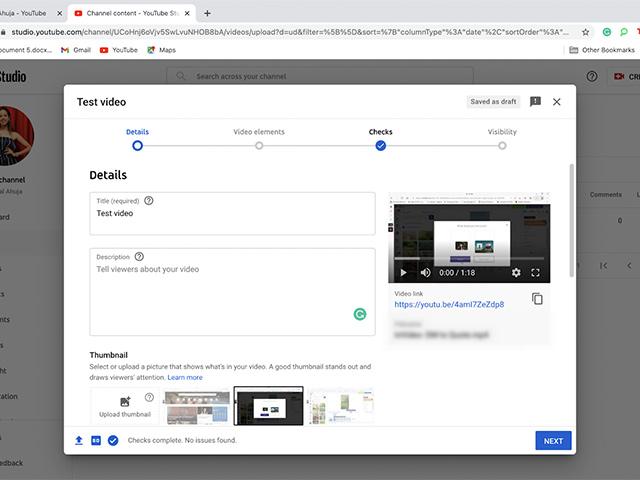Viewport: 640px width, 480px height.
Task: Close the Channel content browser tab
Action: click(x=187, y=13)
